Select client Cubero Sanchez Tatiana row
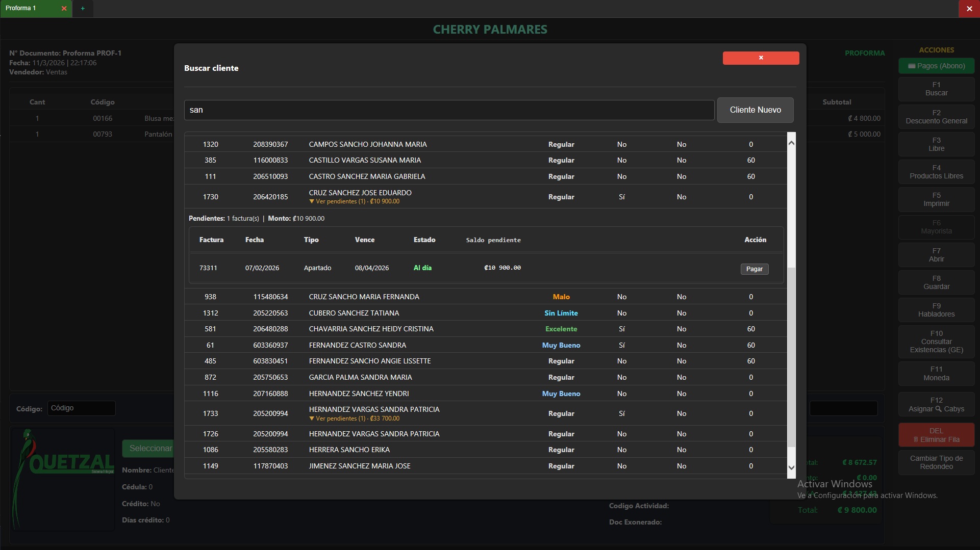The height and width of the screenshot is (550, 980). 354,313
